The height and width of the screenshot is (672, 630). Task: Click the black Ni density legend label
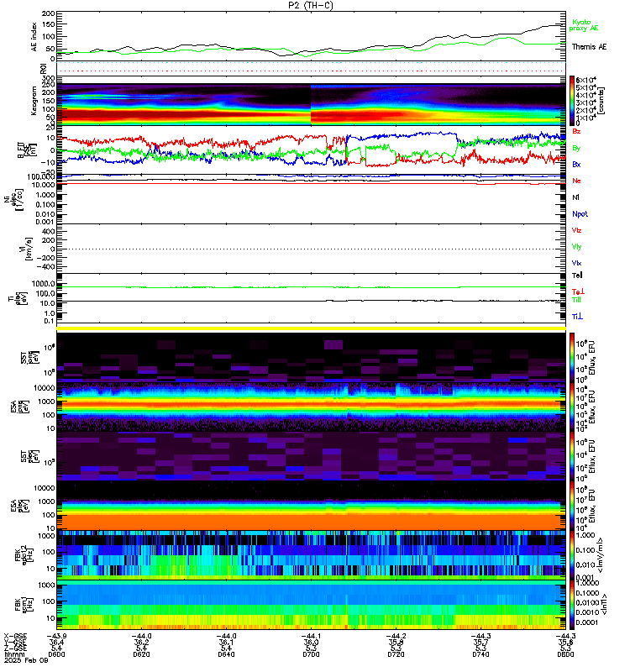click(575, 197)
